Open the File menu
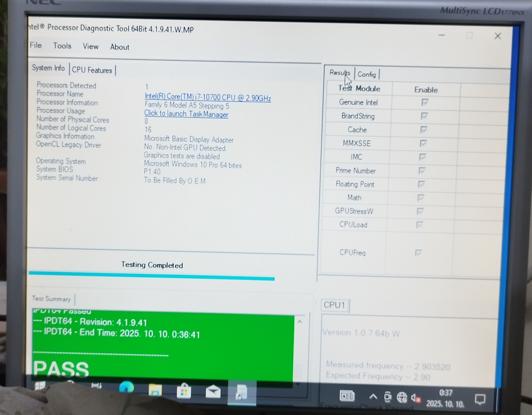 coord(35,45)
